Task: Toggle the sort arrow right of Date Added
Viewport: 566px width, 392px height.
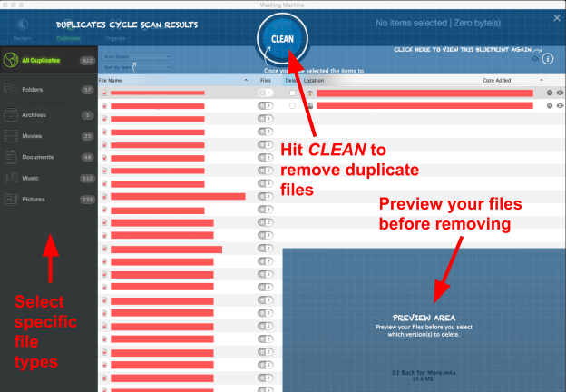Action: (x=542, y=80)
